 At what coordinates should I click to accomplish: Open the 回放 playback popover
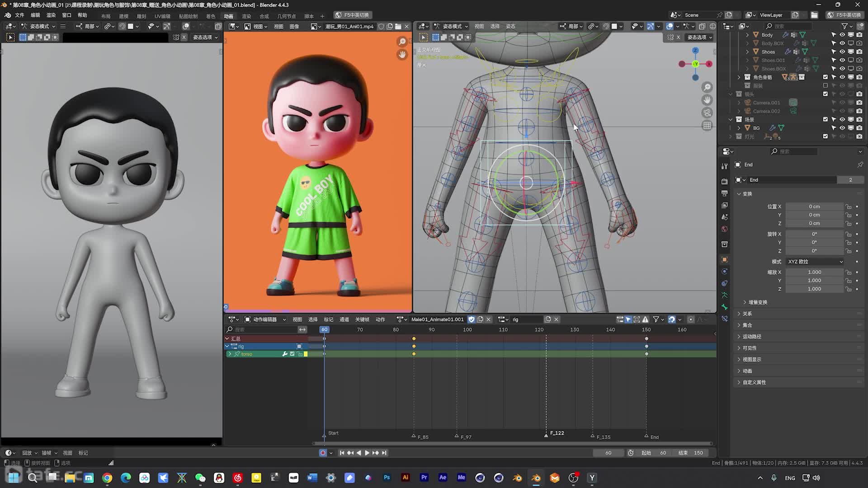coord(29,453)
